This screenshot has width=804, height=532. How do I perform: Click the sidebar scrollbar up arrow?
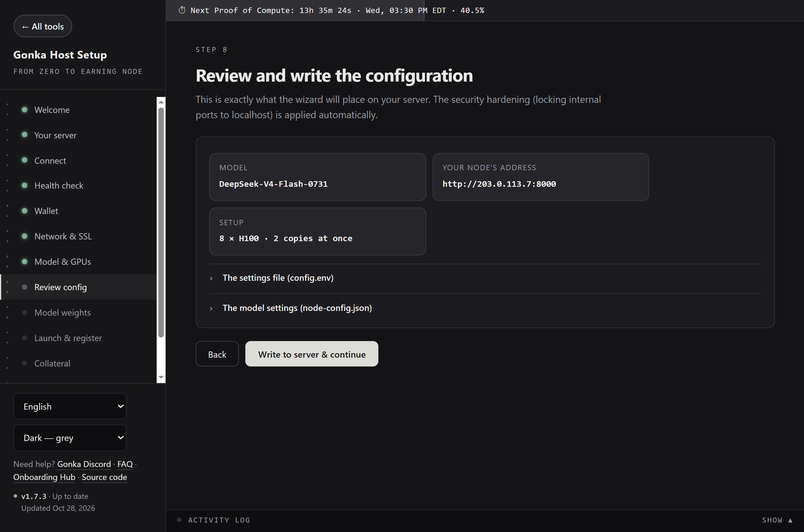pyautogui.click(x=161, y=102)
